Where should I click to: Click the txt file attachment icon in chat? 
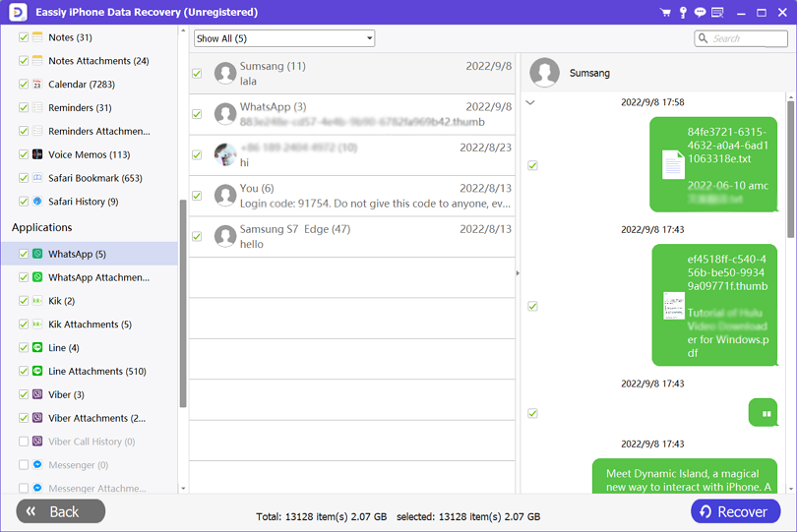coord(673,164)
